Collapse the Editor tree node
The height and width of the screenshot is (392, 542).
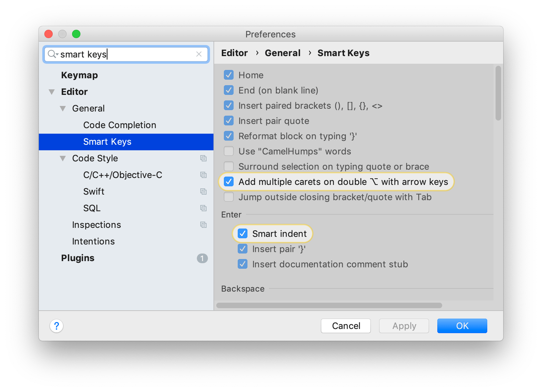click(x=52, y=92)
